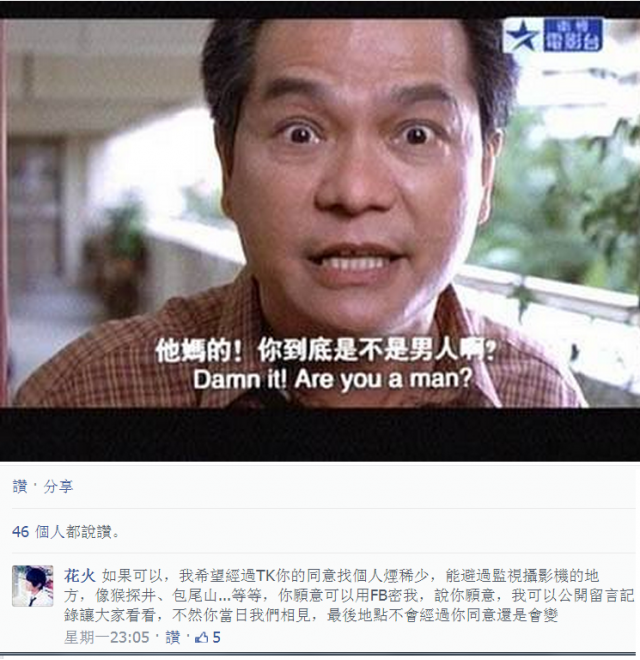Open 花火's profile picture
This screenshot has height=660, width=640.
[x=32, y=586]
